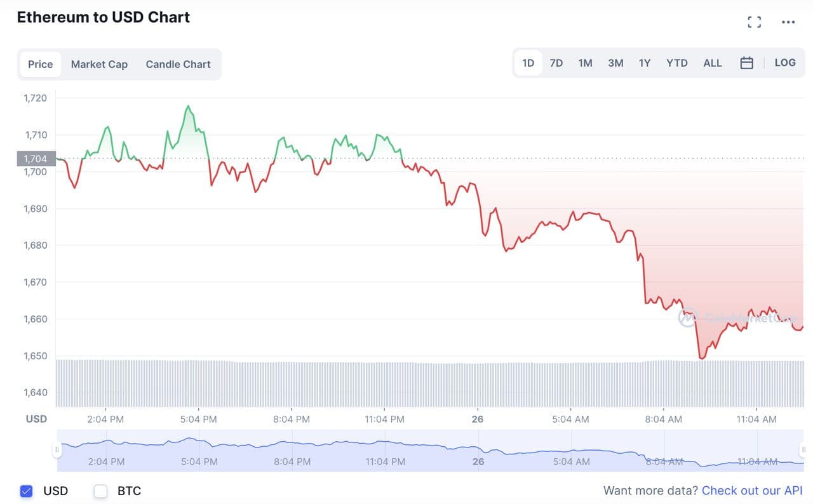Click left range slider handle

click(57, 450)
